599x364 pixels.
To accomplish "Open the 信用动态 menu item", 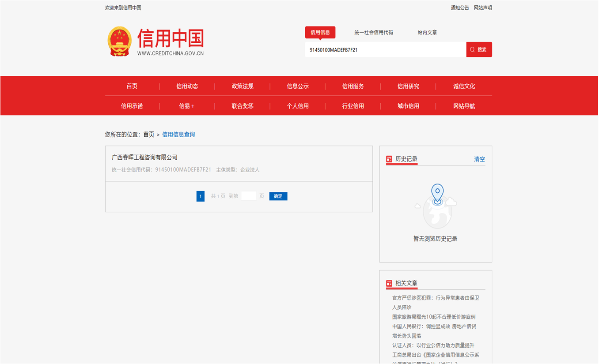I will pos(187,86).
